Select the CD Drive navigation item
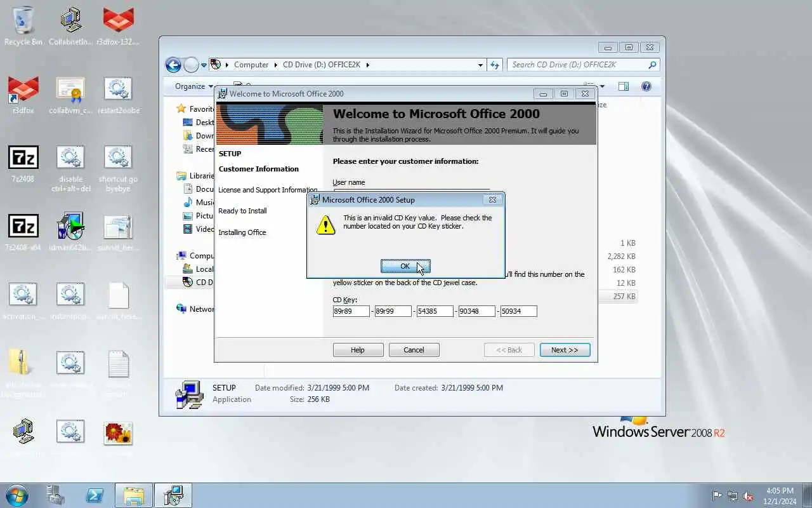This screenshot has height=508, width=812. tap(198, 283)
